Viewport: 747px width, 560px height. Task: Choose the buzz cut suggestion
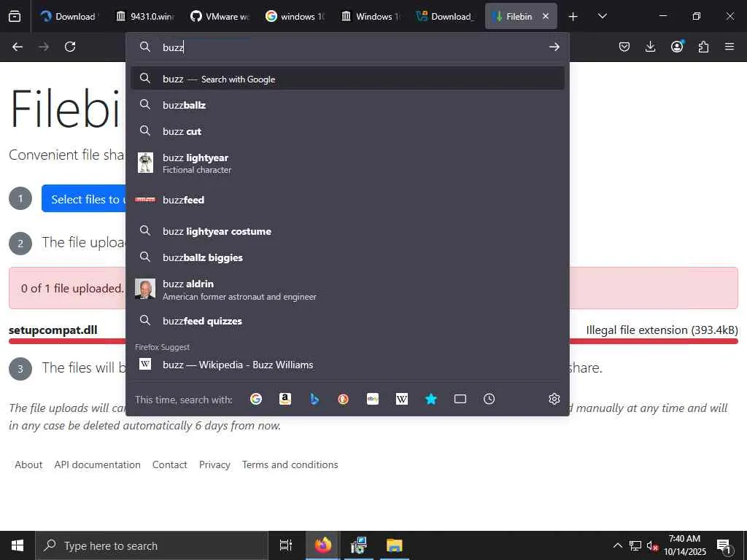coord(347,131)
